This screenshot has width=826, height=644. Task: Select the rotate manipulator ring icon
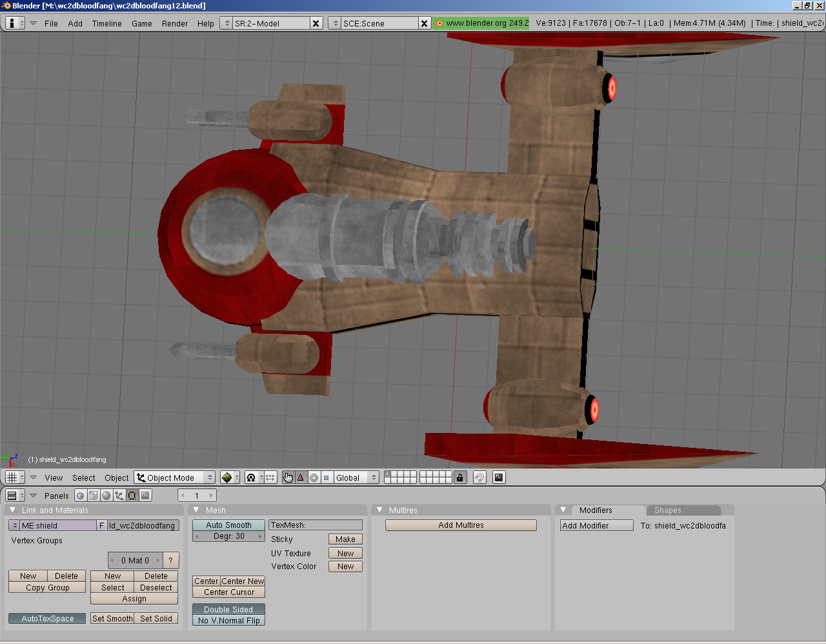[314, 478]
